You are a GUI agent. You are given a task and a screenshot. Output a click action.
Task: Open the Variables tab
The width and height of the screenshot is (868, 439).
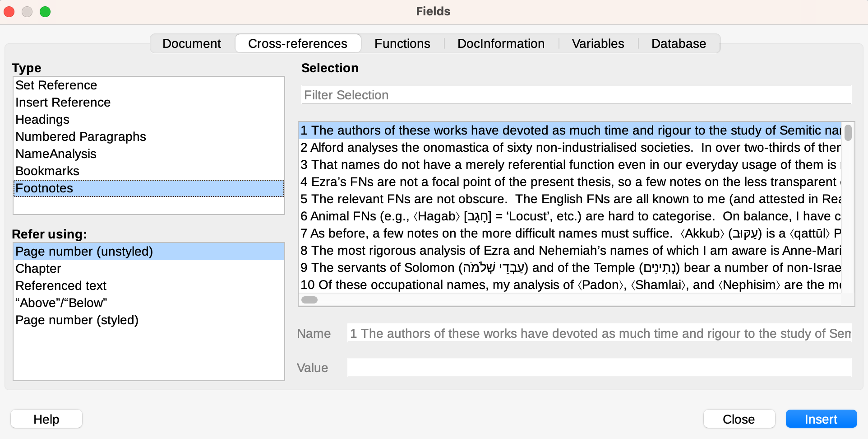597,43
